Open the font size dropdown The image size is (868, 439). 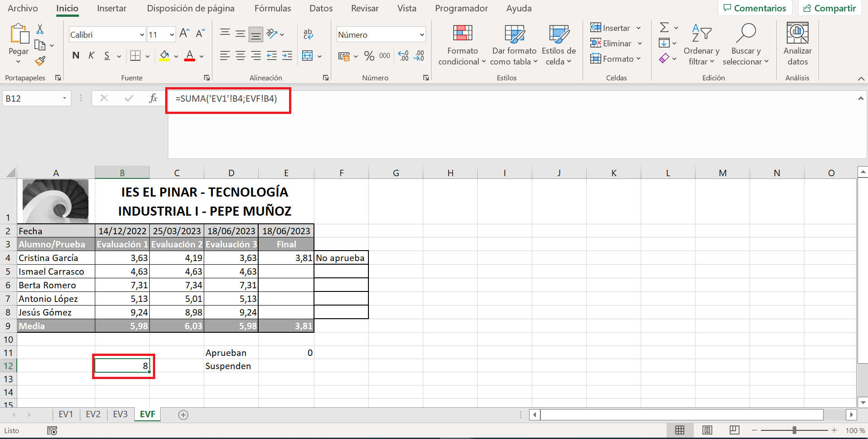(x=172, y=35)
